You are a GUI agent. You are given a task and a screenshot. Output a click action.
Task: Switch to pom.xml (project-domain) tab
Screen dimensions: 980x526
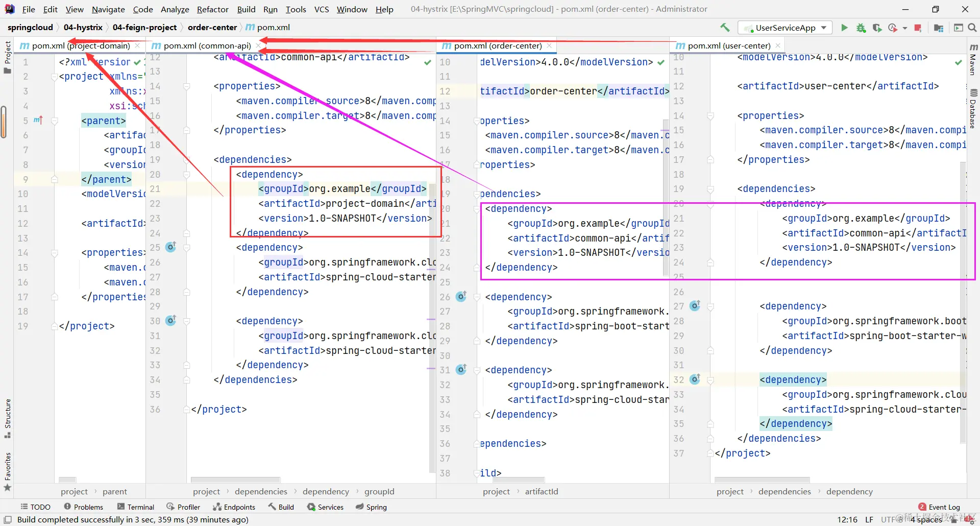click(81, 45)
